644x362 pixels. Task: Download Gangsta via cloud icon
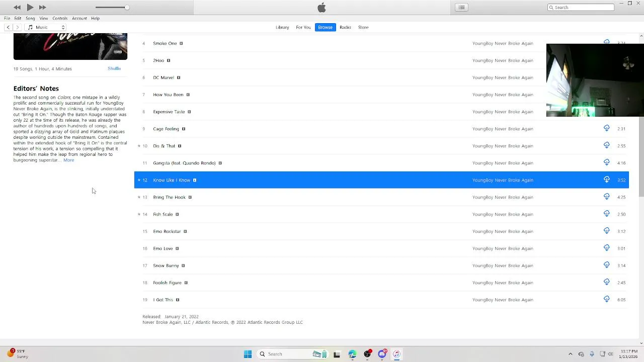point(606,162)
